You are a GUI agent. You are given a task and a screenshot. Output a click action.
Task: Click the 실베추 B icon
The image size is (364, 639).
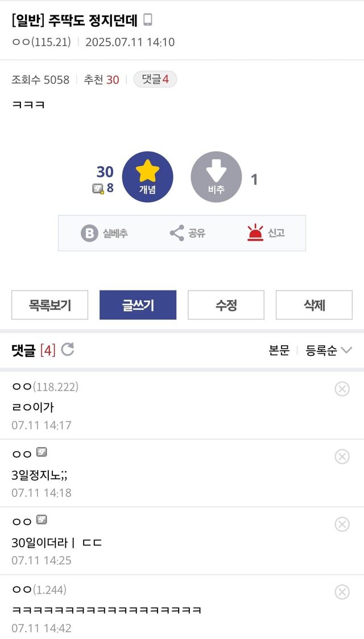(89, 233)
